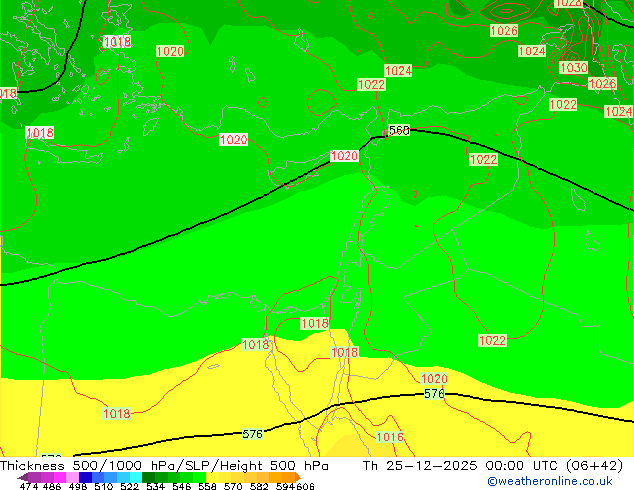
Task: Select the 568 height contour label
Action: tap(399, 130)
